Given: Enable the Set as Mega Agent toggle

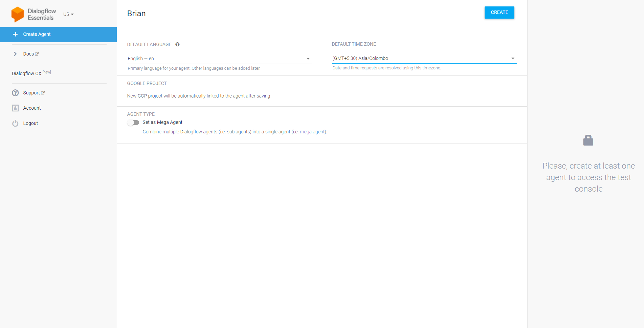Looking at the screenshot, I should (x=133, y=123).
